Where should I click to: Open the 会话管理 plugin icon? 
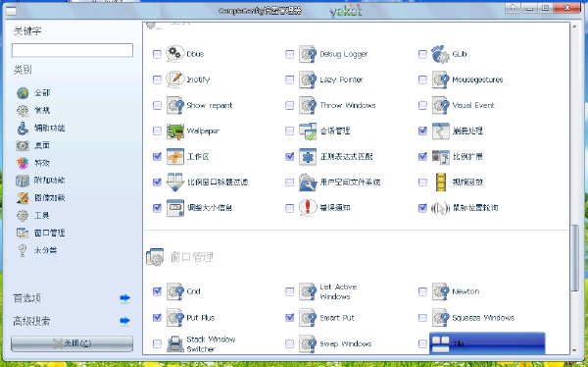coord(308,131)
